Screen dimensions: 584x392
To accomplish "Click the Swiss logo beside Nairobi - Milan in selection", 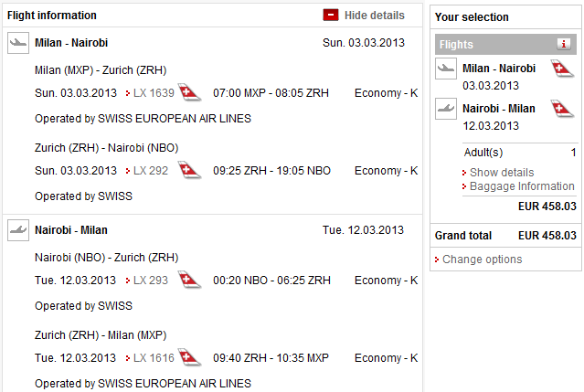I will [x=562, y=109].
